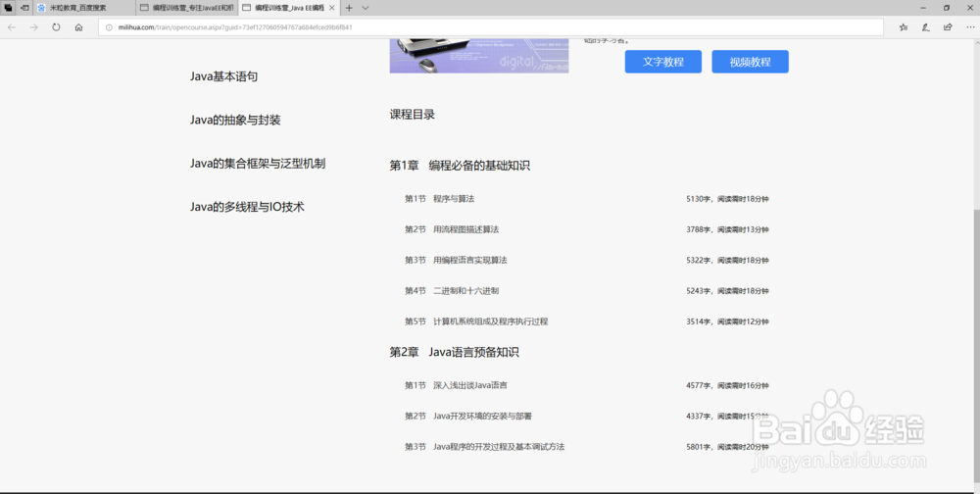This screenshot has width=980, height=494.
Task: Click the 文字教程 button
Action: (663, 62)
